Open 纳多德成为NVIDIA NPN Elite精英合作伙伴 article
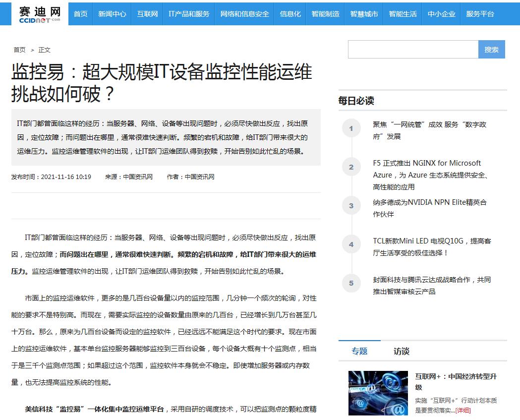The width and height of the screenshot is (520, 420). [430, 208]
